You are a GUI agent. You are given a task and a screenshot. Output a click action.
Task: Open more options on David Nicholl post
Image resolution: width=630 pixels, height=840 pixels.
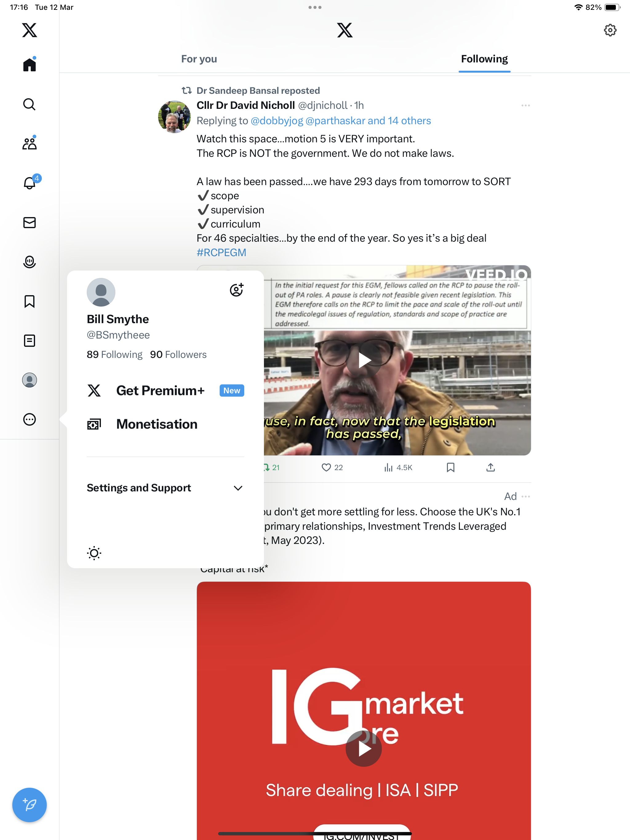(525, 105)
